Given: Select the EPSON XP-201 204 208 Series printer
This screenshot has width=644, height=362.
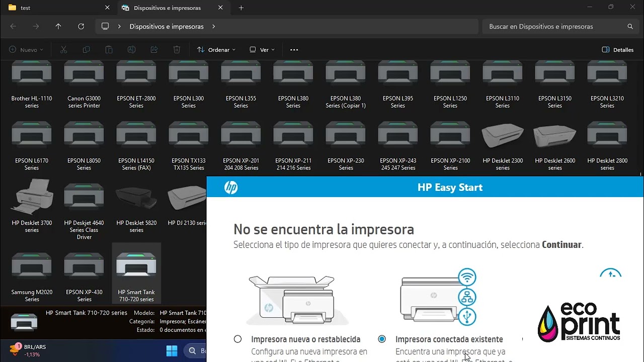Looking at the screenshot, I should tap(241, 146).
